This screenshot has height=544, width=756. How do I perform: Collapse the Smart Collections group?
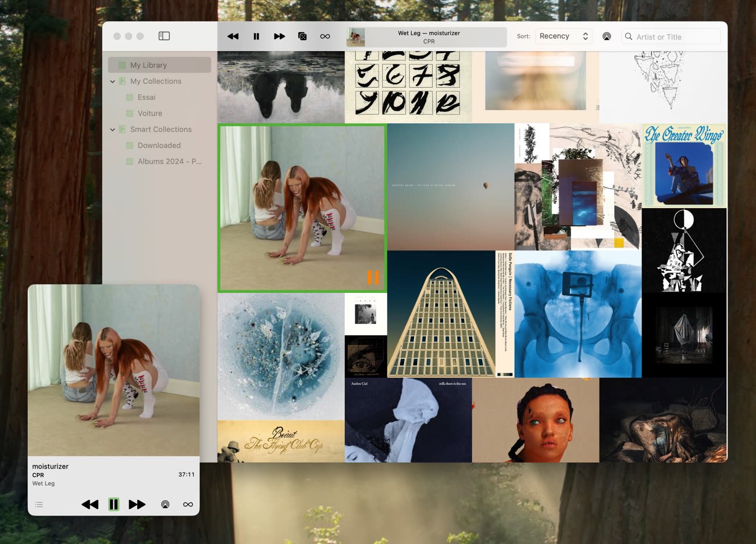point(112,130)
